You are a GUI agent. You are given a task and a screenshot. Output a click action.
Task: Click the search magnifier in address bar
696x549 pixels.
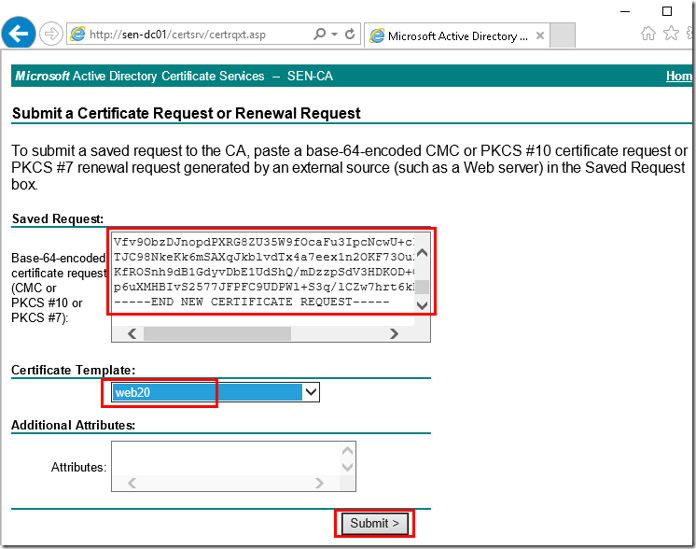coord(320,34)
